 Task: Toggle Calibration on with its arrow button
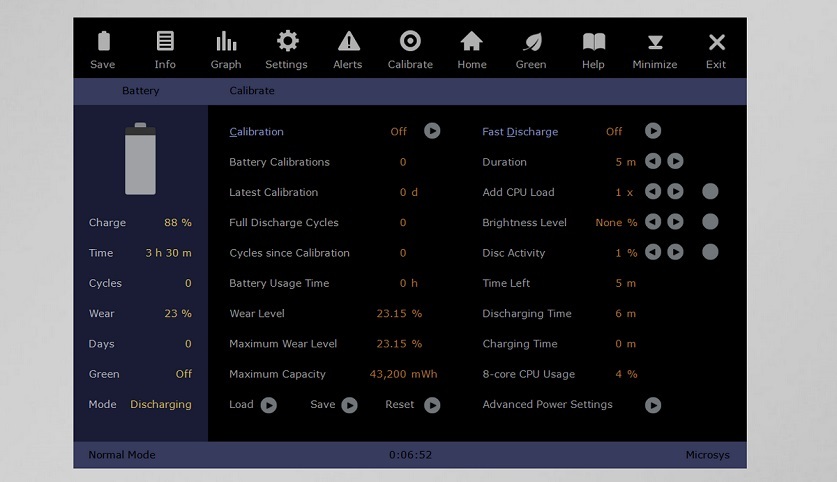pyautogui.click(x=432, y=131)
